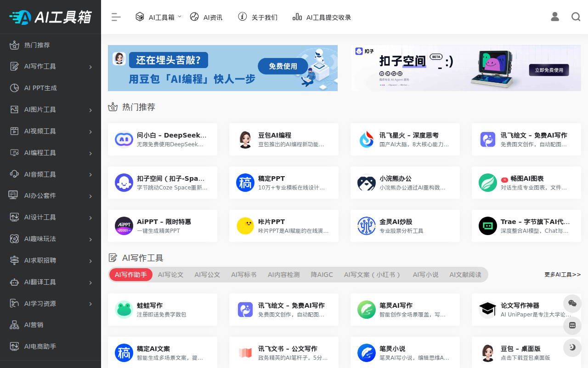Select the AI写文案（小红书）tab
Screen dimensions: 588x368
tap(373, 275)
